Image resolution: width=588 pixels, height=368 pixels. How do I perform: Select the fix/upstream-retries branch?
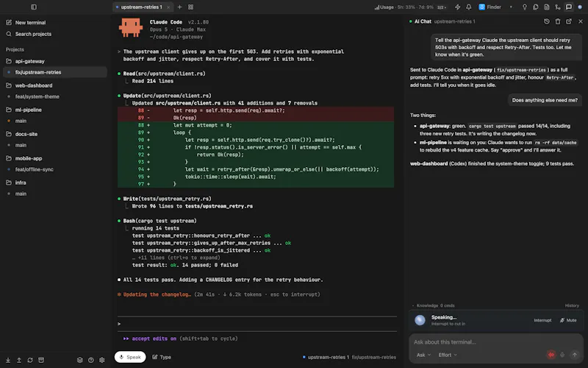[55, 72]
